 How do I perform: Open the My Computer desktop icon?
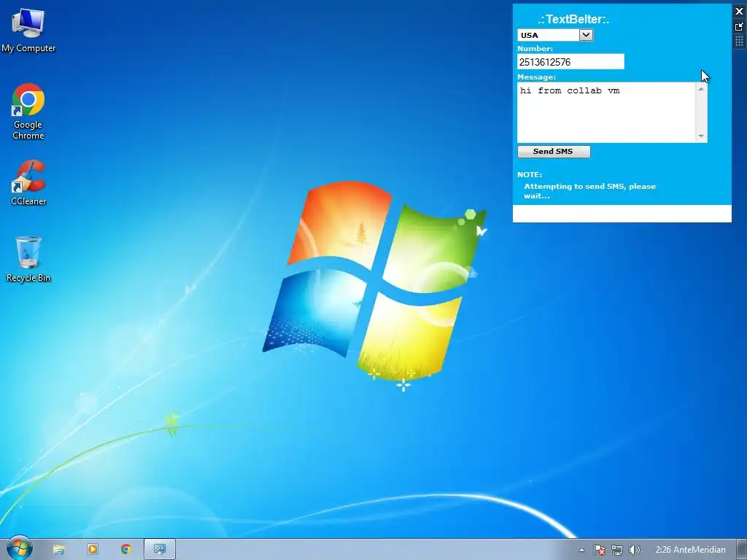coord(28,29)
